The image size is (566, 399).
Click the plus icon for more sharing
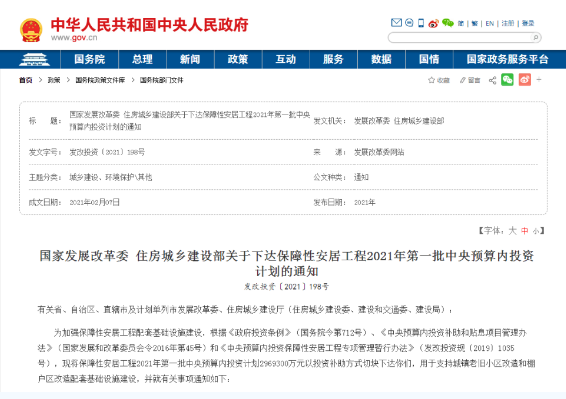tap(539, 79)
